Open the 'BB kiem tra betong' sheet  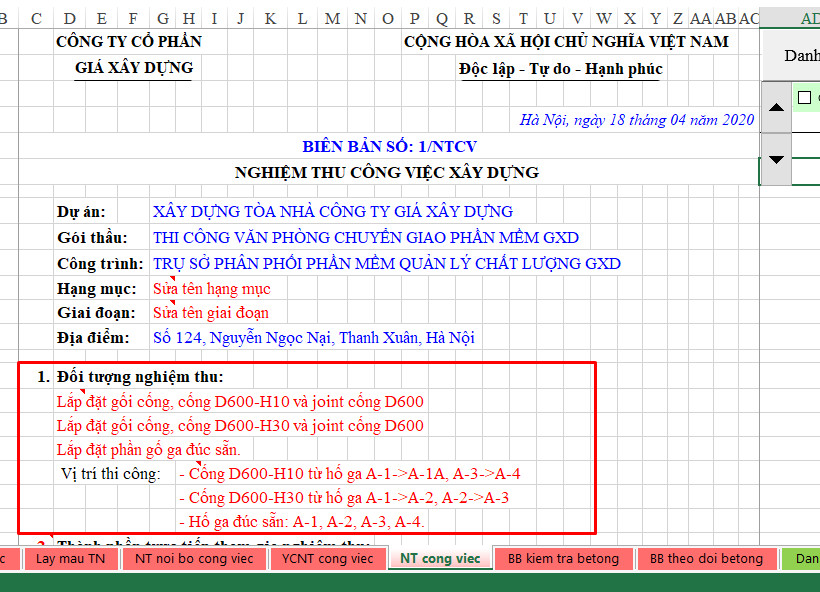click(x=563, y=559)
